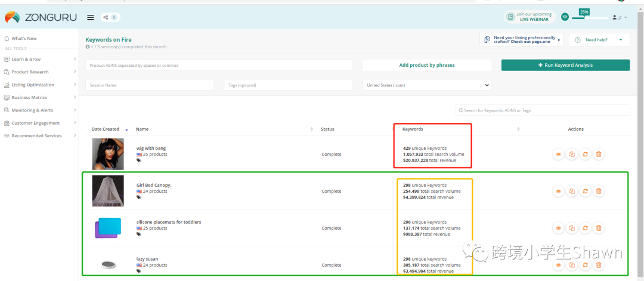Image resolution: width=644 pixels, height=281 pixels.
Task: Sort by Date Created column
Action: (110, 129)
